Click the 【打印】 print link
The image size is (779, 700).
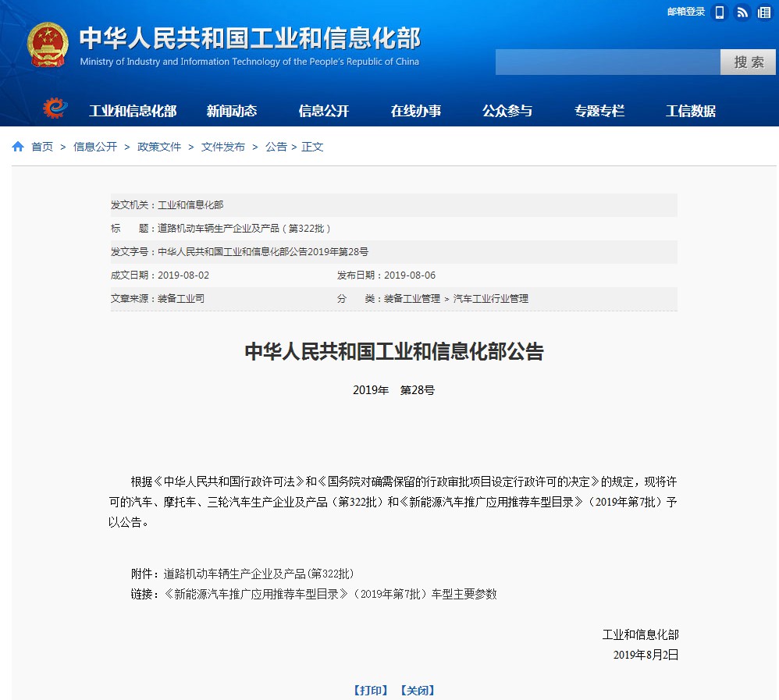tap(371, 691)
